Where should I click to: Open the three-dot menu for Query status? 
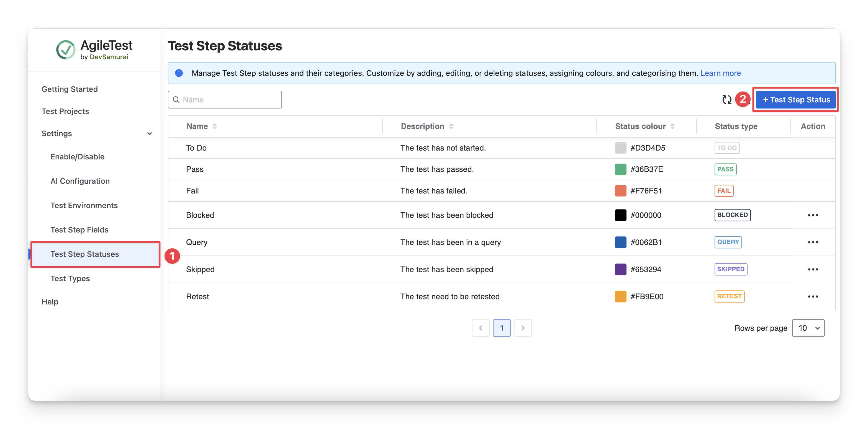coord(813,242)
